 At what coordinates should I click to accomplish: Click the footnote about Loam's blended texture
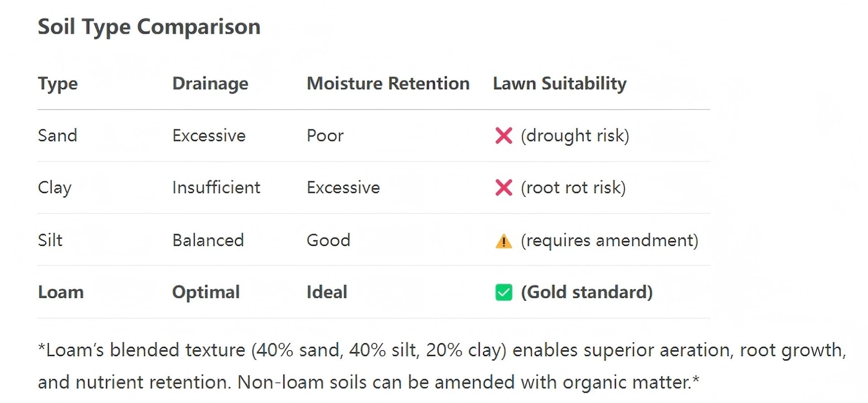tap(442, 366)
